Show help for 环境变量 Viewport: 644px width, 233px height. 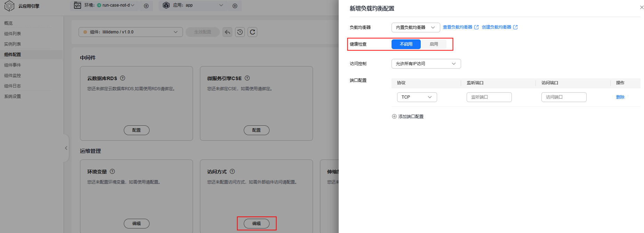pos(112,171)
